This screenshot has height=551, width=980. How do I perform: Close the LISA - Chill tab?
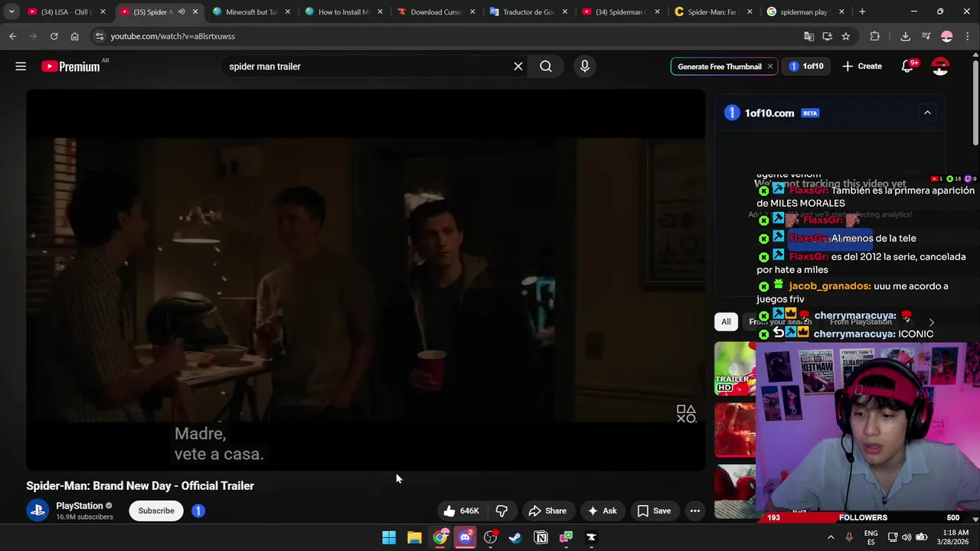click(103, 11)
